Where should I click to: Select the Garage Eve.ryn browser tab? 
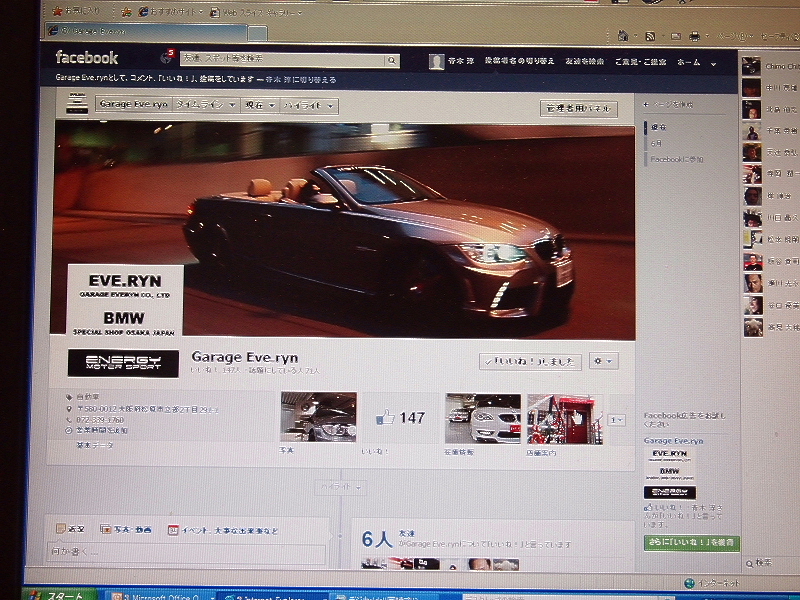pos(146,31)
